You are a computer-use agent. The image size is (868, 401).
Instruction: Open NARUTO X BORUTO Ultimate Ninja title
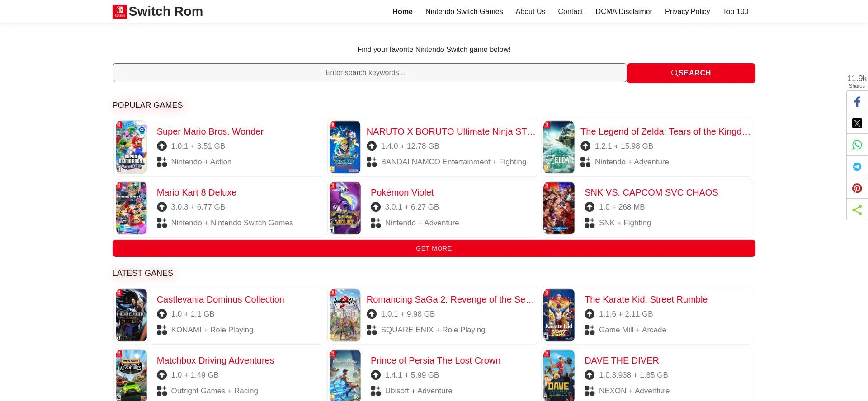click(x=451, y=131)
